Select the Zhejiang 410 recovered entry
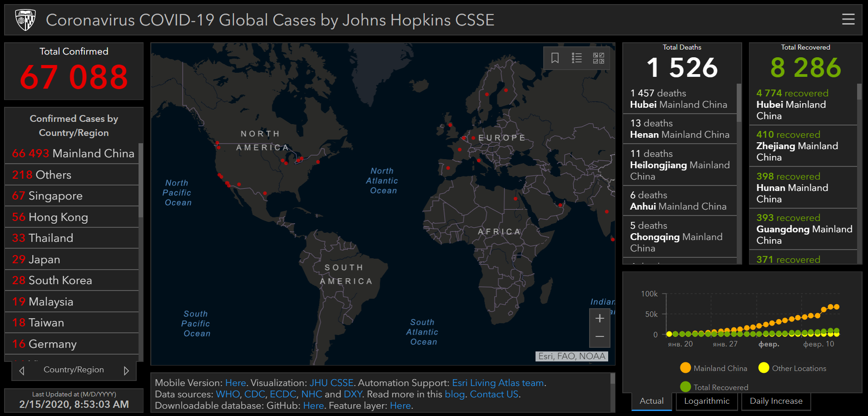 click(803, 146)
